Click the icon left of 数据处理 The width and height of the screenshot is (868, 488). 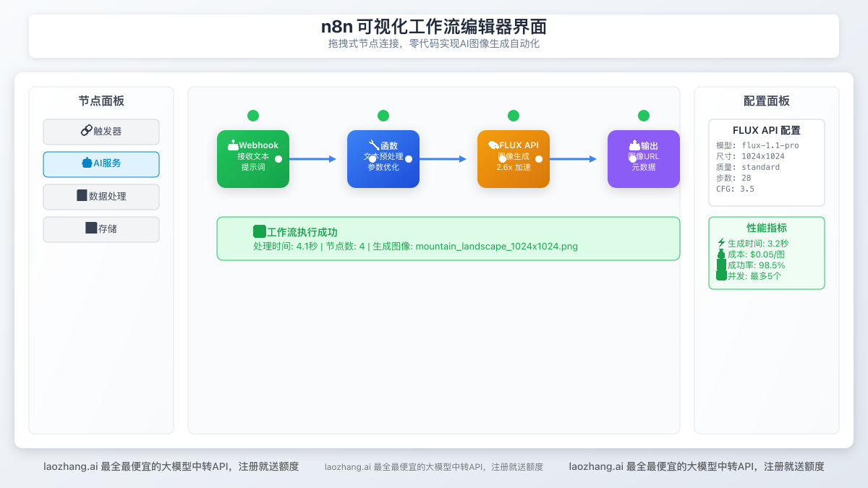(x=82, y=195)
